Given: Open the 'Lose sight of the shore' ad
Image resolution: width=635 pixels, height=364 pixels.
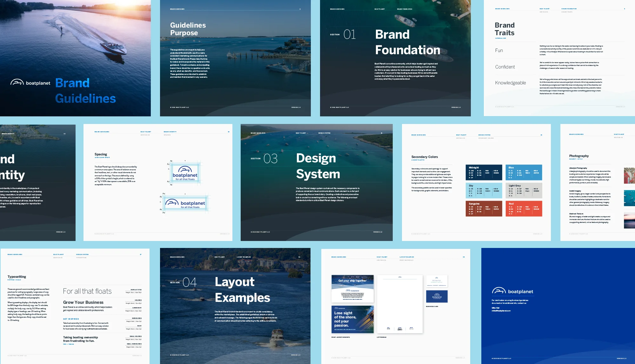Looking at the screenshot, I should tap(352, 319).
